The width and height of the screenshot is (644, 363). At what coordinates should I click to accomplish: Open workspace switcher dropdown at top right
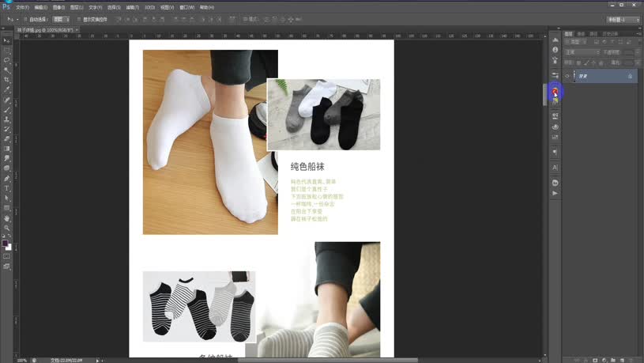tap(623, 20)
